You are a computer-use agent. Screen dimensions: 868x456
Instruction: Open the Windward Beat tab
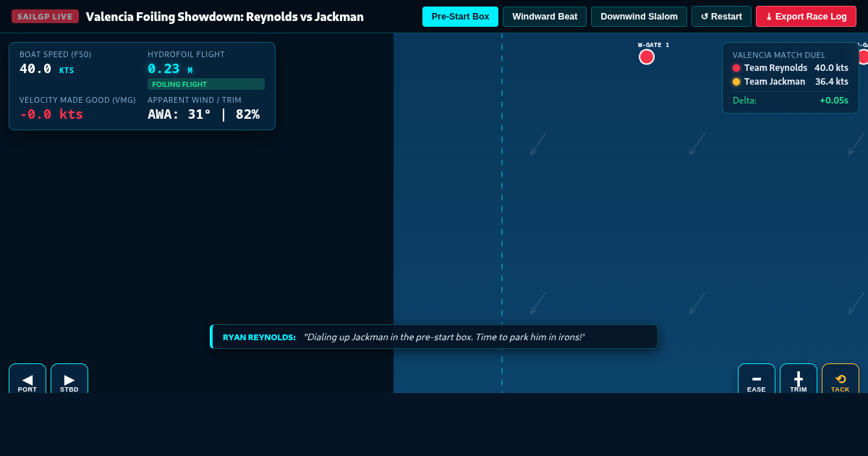pos(545,17)
